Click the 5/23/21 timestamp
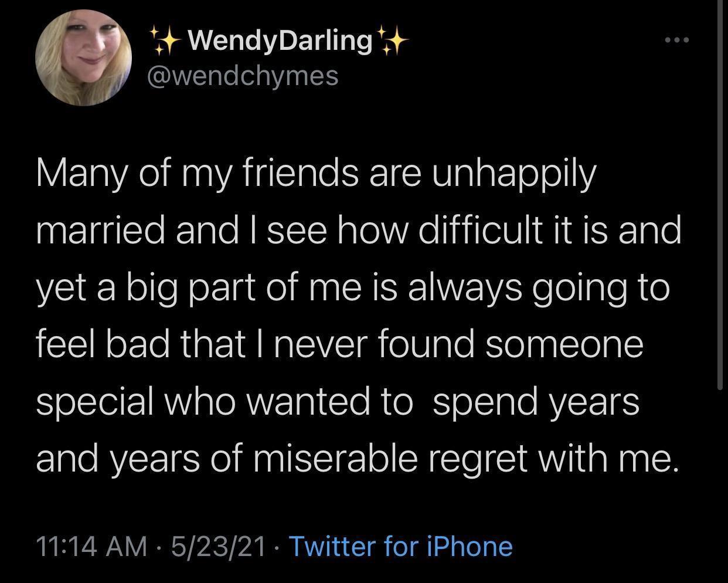728x583 pixels. (x=217, y=545)
